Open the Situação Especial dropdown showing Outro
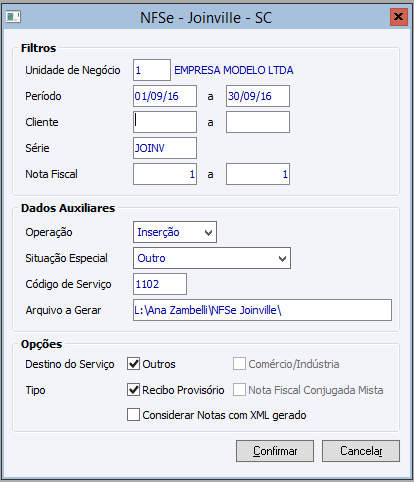Viewport: 414px width, 482px height. (212, 258)
